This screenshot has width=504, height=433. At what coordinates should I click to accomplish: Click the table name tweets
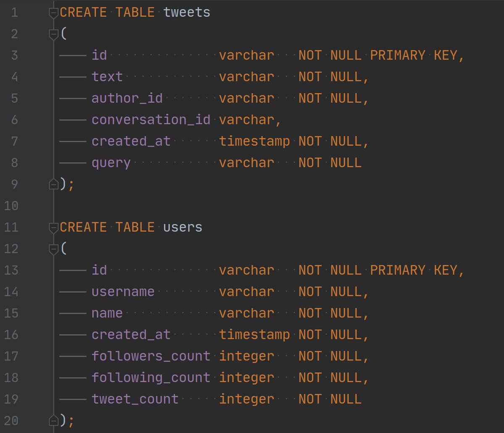pos(187,13)
